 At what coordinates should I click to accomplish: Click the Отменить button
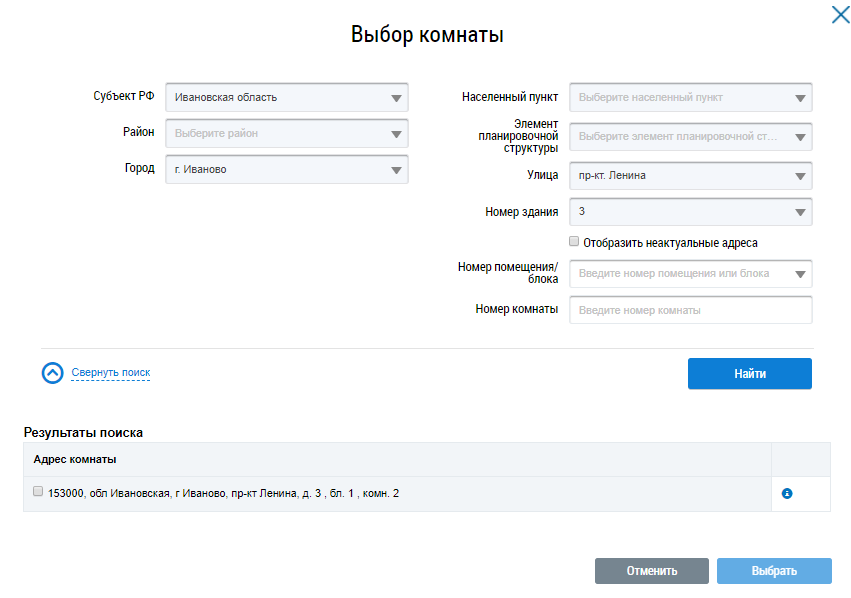pos(651,571)
